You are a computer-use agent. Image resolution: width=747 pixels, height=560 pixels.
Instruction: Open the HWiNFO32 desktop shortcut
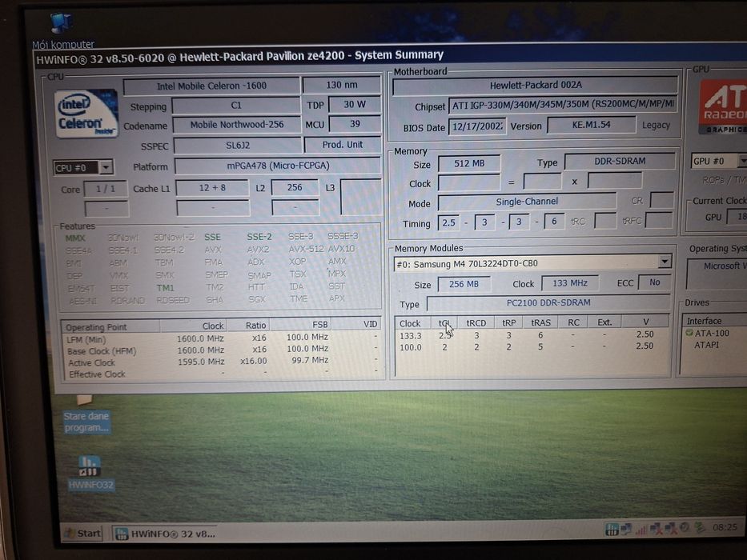click(x=90, y=472)
